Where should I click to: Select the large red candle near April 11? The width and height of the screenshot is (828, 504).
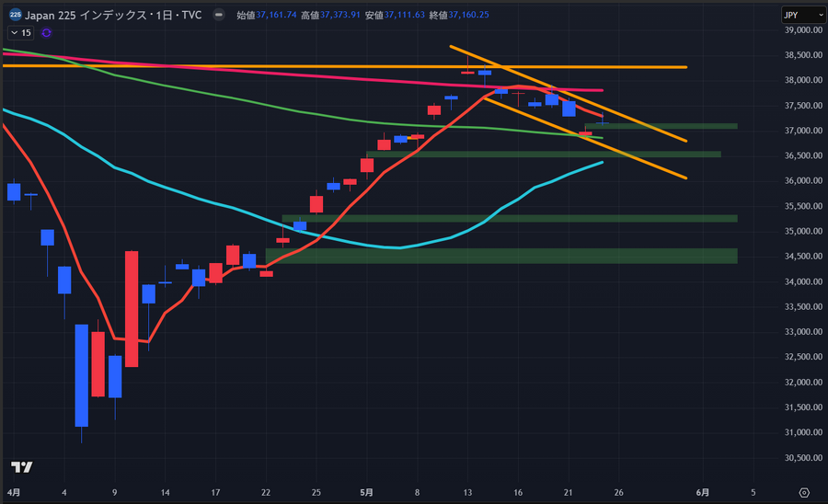(x=132, y=308)
